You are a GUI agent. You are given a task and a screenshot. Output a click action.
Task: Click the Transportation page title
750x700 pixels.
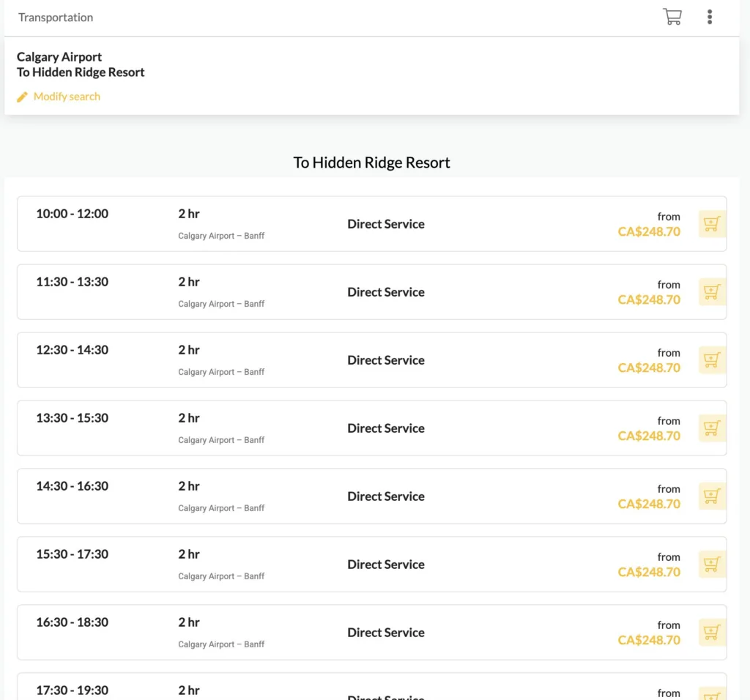click(x=56, y=18)
